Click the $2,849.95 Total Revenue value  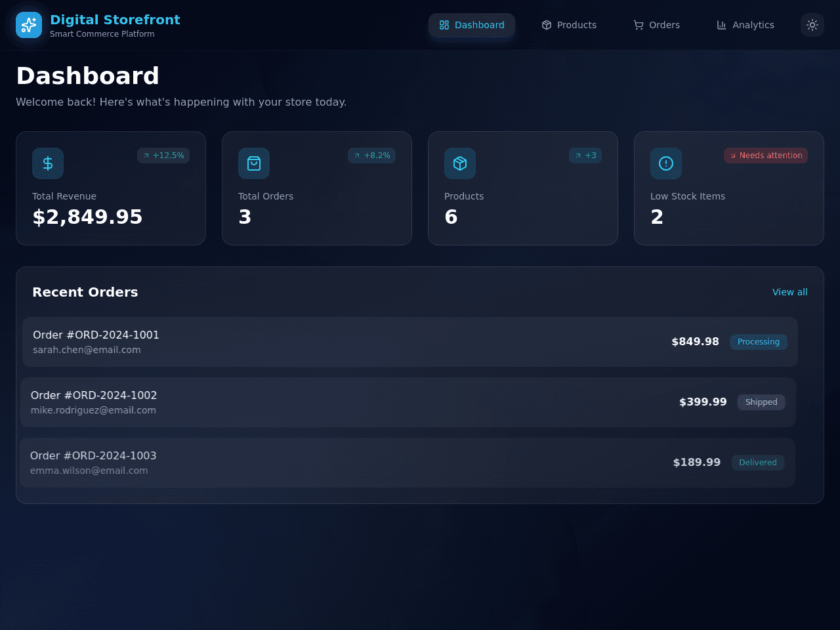87,217
